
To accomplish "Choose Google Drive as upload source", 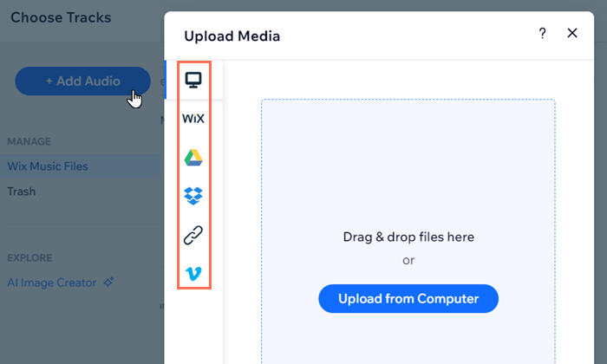I will coord(193,158).
